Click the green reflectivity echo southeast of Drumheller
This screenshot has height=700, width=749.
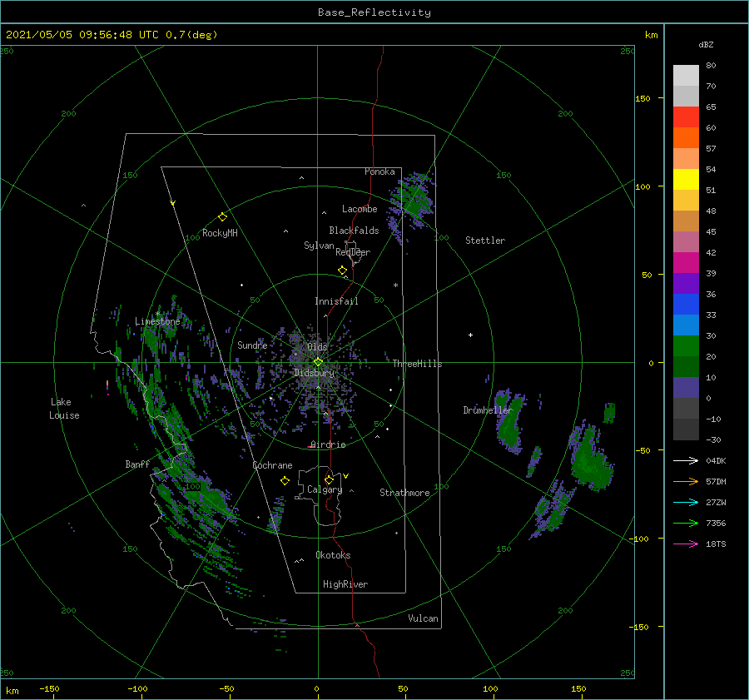coord(509,421)
